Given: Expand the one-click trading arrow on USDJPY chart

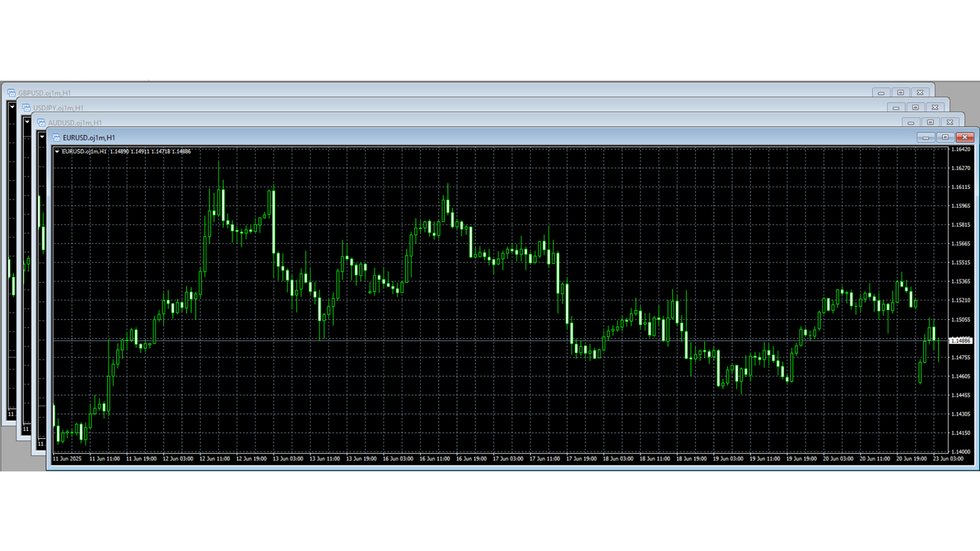Looking at the screenshot, I should 28,121.
